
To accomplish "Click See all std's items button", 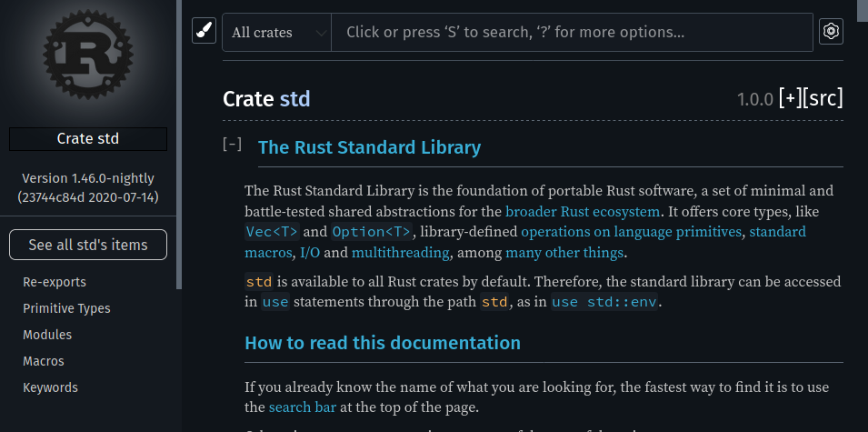I will tap(88, 245).
